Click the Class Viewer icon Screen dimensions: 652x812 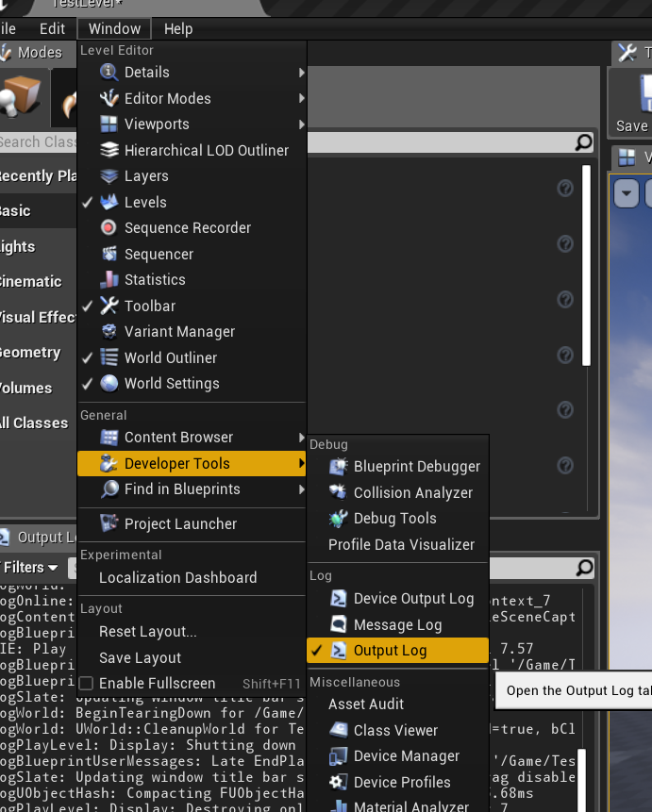pyautogui.click(x=339, y=730)
